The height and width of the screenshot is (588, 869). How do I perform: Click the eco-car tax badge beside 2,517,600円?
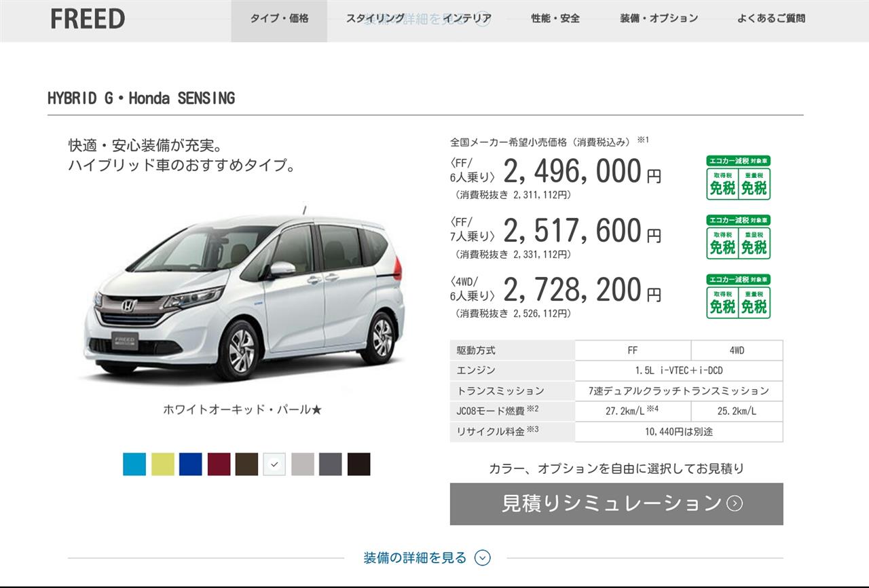pos(739,237)
